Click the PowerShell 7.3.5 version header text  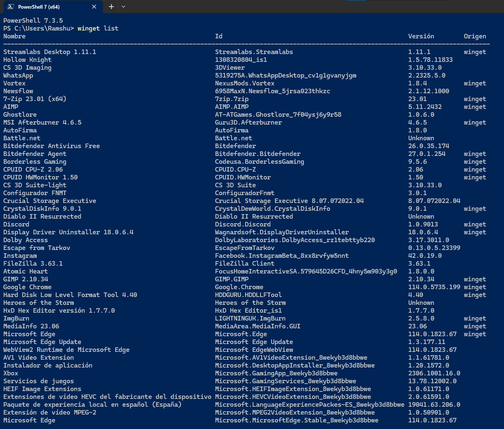pyautogui.click(x=33, y=20)
